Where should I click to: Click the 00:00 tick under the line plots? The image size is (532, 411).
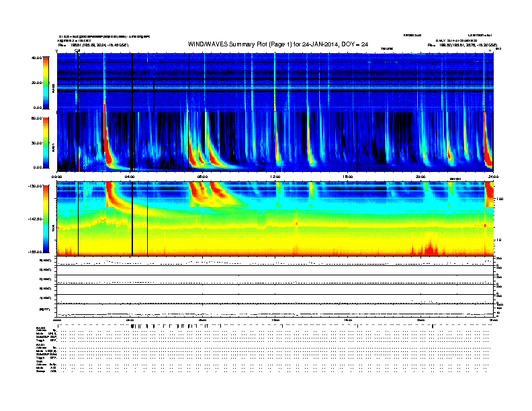point(57,320)
